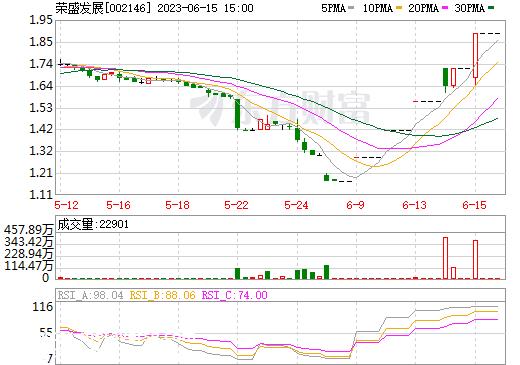Click the 1.85 price axis label

41,42
